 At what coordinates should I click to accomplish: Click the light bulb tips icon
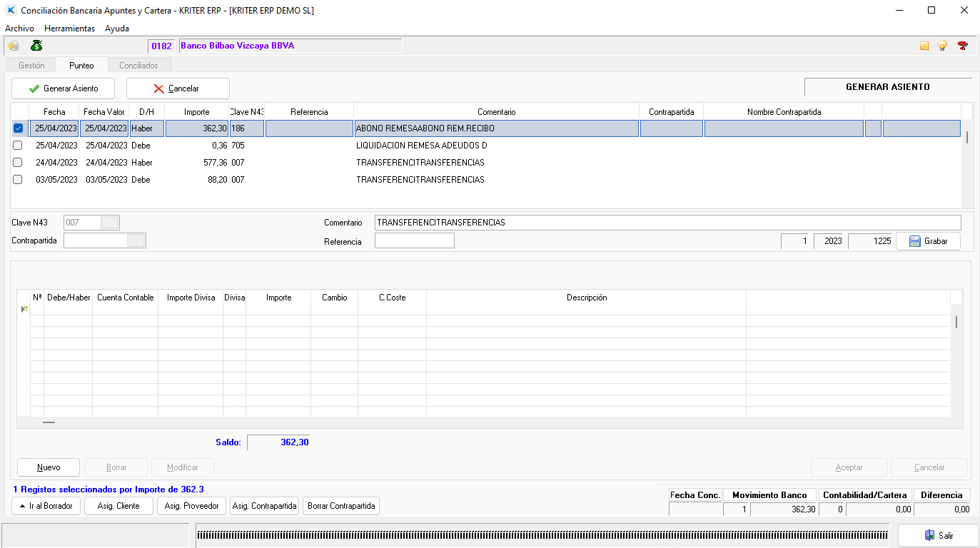pyautogui.click(x=942, y=46)
